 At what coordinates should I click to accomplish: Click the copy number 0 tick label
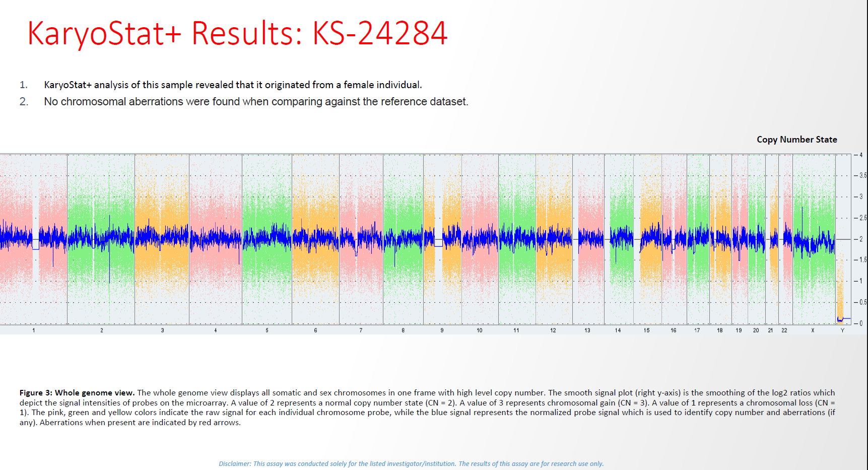point(861,323)
